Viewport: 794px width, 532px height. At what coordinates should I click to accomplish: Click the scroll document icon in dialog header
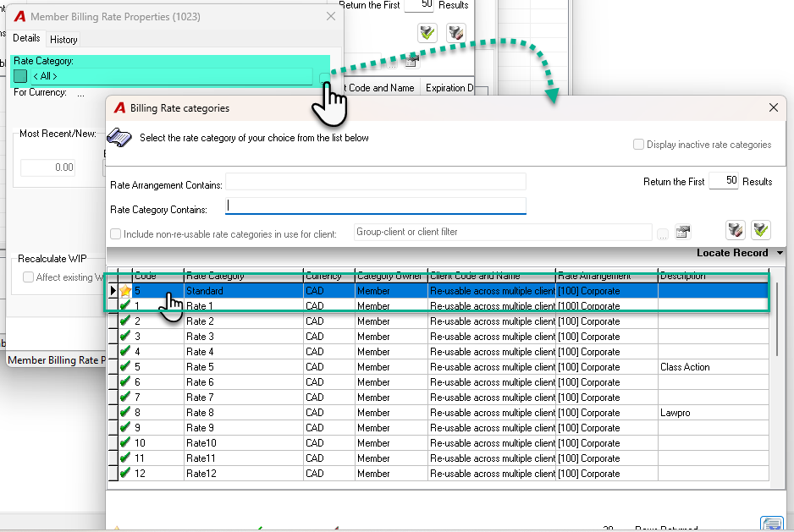[119, 138]
